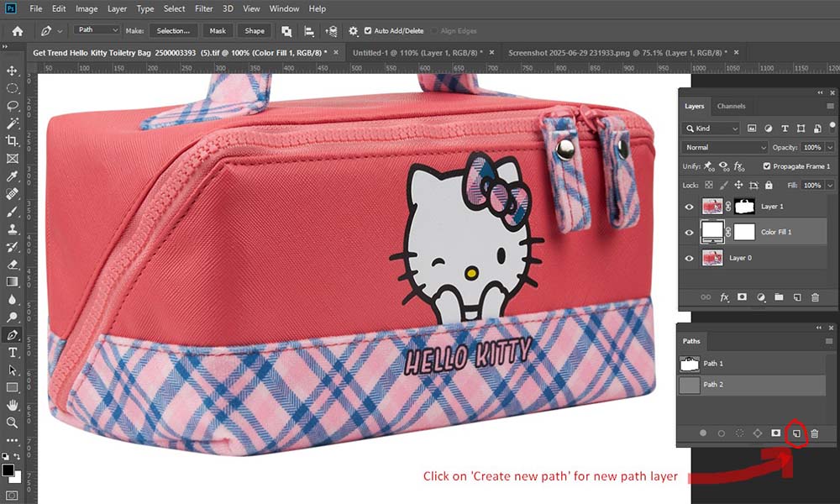Select the Eyedropper tool
Screen dimensions: 840x504
coord(12,176)
